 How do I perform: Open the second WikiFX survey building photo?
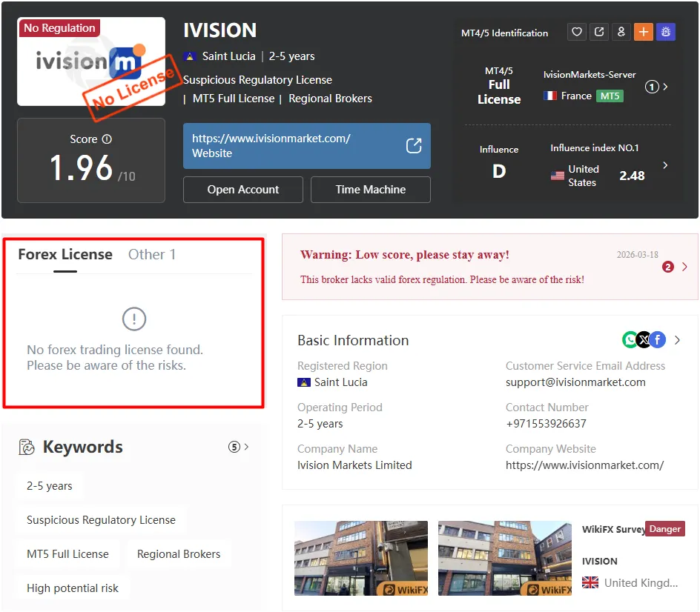click(x=504, y=558)
